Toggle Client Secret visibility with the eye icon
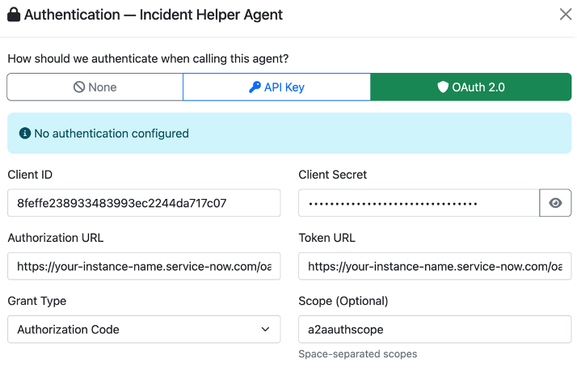This screenshot has height=372, width=577. [555, 203]
